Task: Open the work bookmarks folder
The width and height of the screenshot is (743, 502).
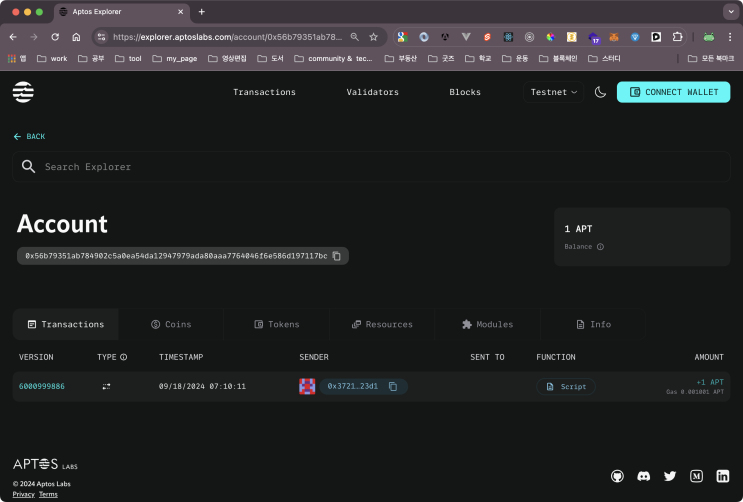Action: (x=52, y=58)
